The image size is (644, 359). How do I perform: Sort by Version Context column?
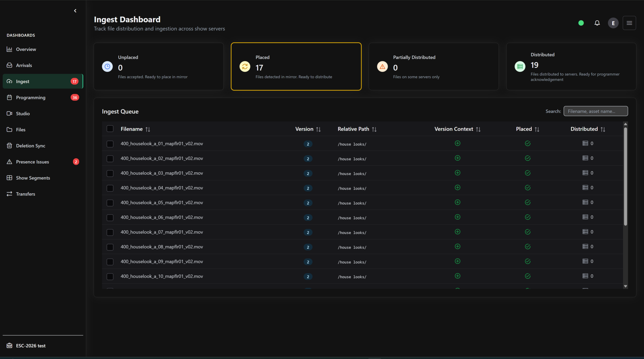tap(478, 129)
